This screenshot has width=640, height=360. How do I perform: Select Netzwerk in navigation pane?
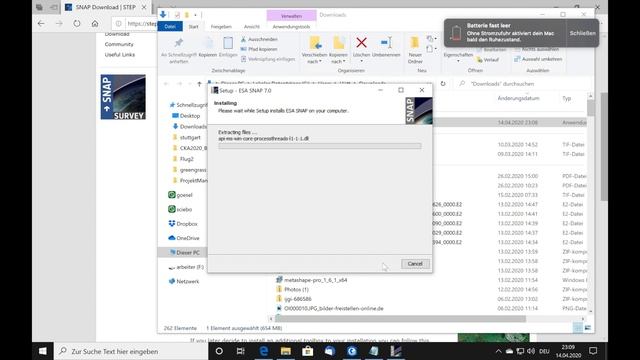coord(184,281)
